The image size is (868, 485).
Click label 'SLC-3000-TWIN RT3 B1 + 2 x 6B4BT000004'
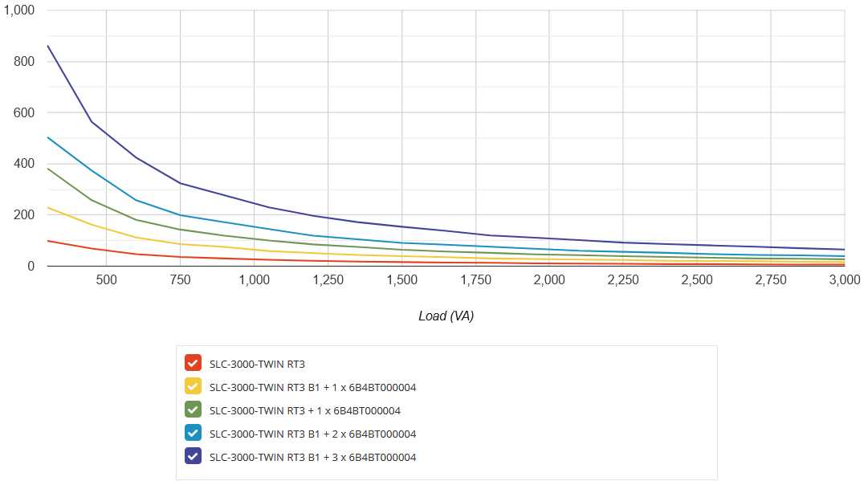click(x=312, y=434)
